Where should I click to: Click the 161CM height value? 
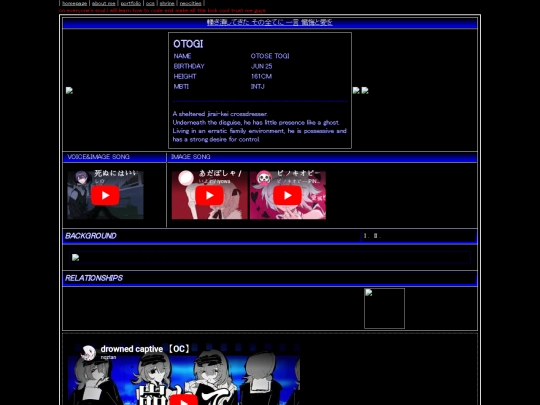click(x=261, y=76)
